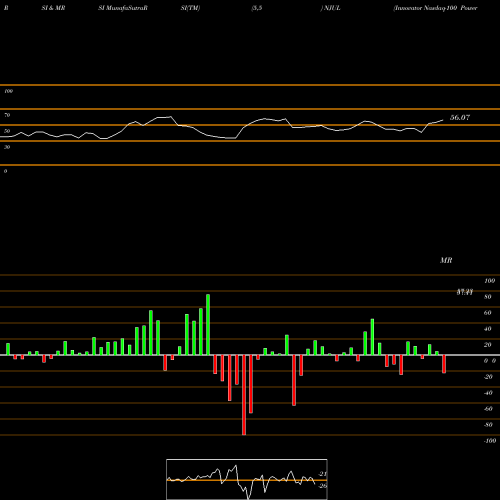Viewport: 500px width, 500px height.
Task: Open the mini overview chart at bottom
Action: pos(247,479)
